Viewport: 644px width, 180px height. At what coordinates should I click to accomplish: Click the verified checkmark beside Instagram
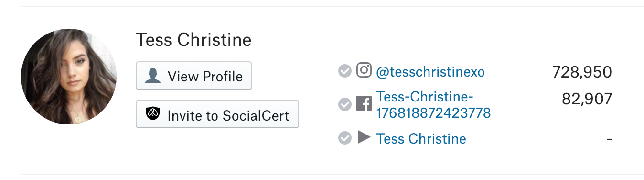344,71
